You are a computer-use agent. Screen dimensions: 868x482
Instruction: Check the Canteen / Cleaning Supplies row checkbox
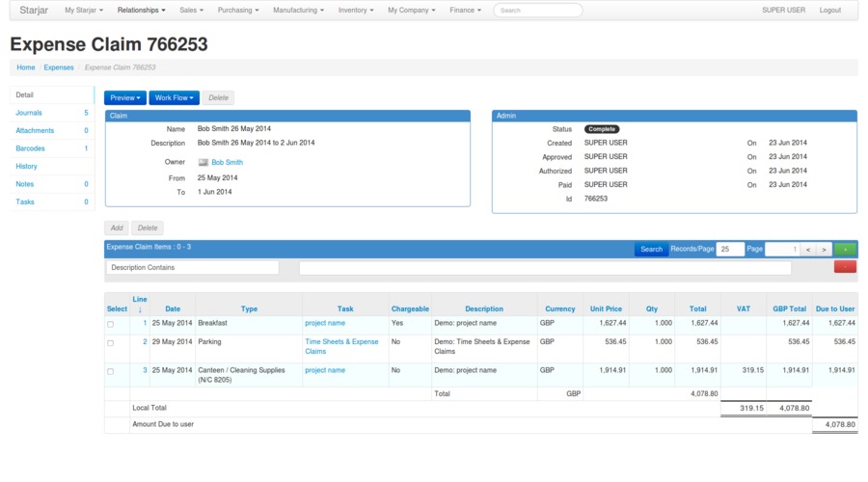pos(111,371)
